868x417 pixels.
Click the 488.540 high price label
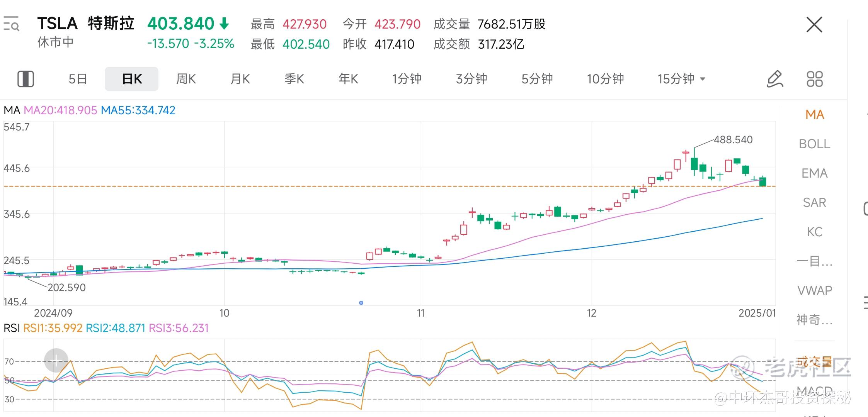pyautogui.click(x=733, y=140)
